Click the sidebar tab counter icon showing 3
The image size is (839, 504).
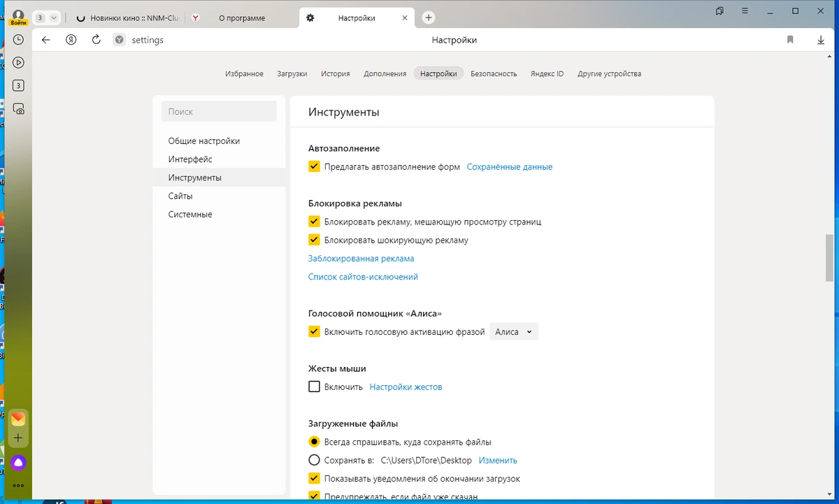(18, 86)
